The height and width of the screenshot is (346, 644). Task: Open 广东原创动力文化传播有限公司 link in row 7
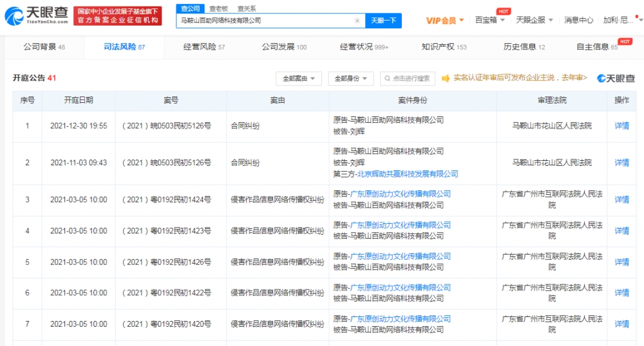click(x=401, y=318)
